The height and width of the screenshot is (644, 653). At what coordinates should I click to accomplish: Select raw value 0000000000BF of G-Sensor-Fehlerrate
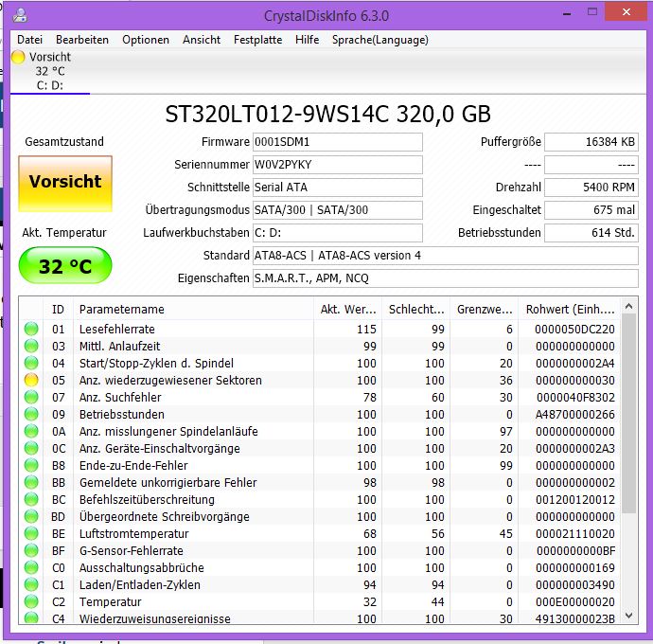point(575,551)
